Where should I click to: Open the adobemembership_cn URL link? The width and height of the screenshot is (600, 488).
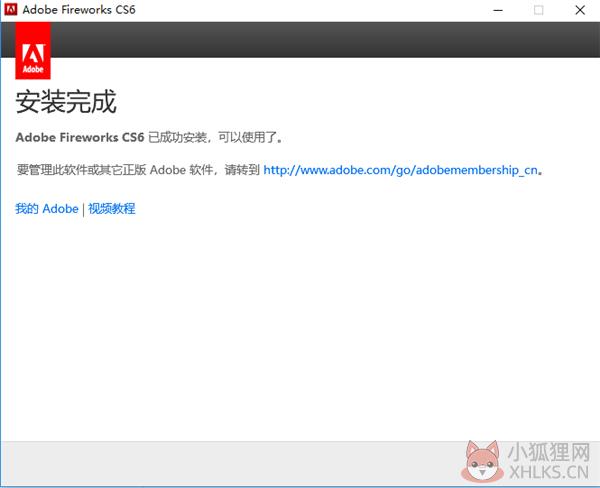pyautogui.click(x=401, y=170)
